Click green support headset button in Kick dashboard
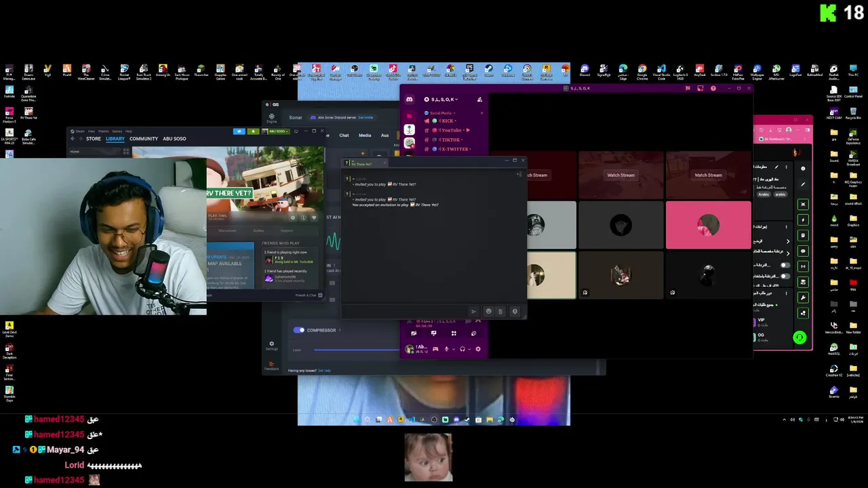The width and height of the screenshot is (868, 488). pyautogui.click(x=800, y=338)
